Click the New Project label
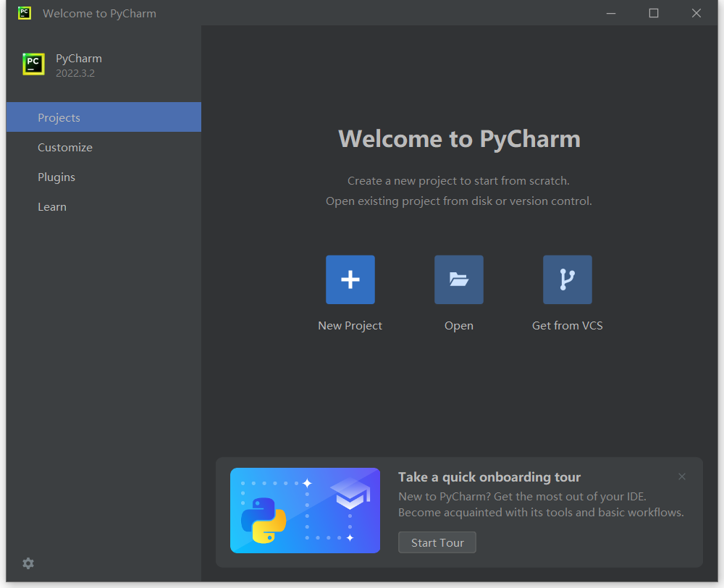The height and width of the screenshot is (588, 724). (350, 326)
